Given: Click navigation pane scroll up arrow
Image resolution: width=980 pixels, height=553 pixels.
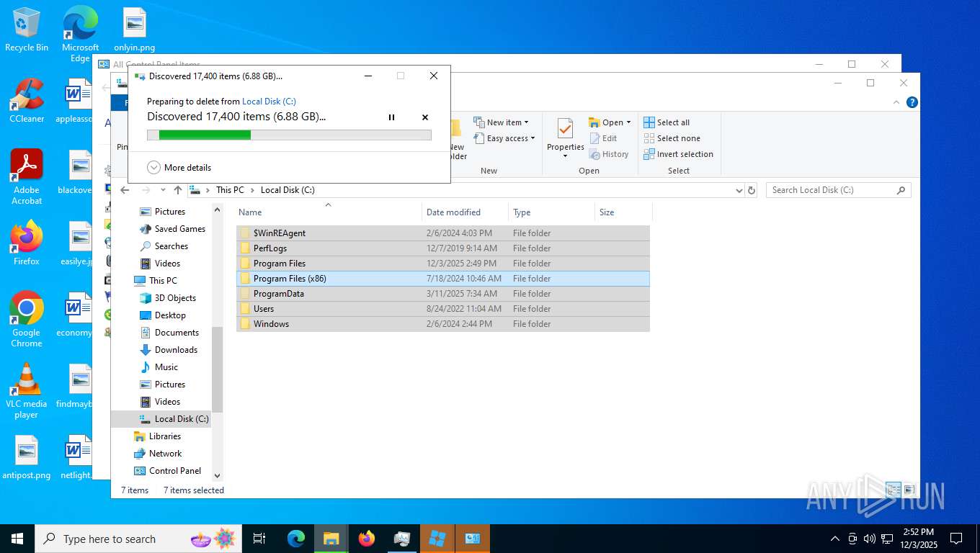Looking at the screenshot, I should (218, 210).
